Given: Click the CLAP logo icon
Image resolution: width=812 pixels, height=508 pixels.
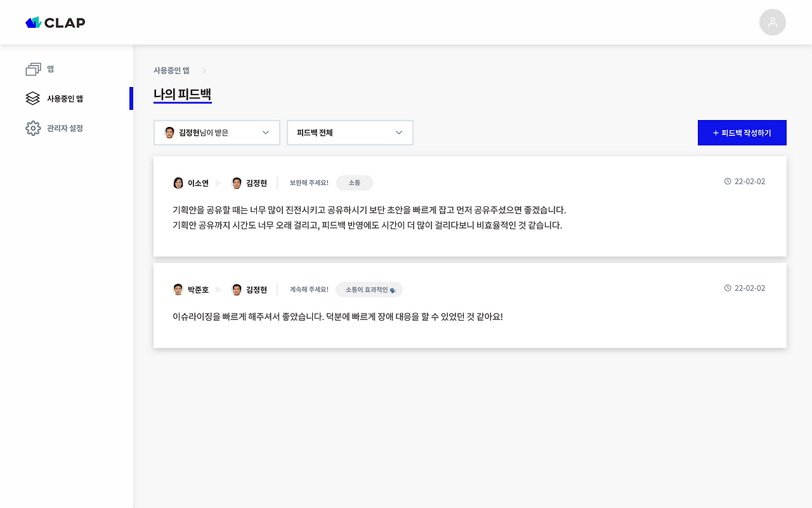Looking at the screenshot, I should 32,22.
